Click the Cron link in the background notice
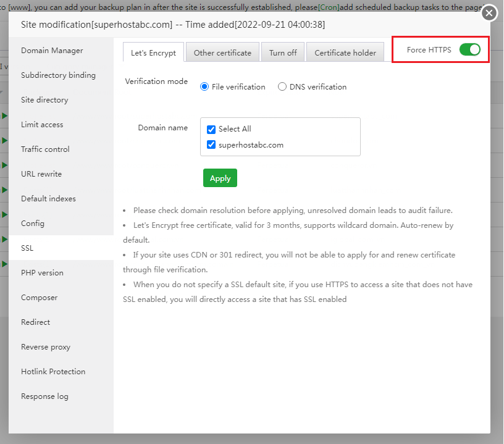504x444 pixels. [x=329, y=8]
